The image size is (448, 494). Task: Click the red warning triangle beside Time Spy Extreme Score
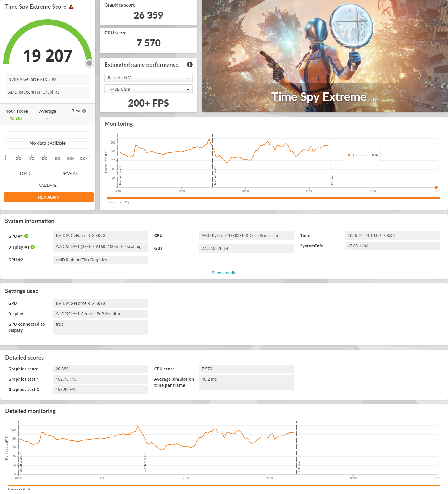point(71,7)
